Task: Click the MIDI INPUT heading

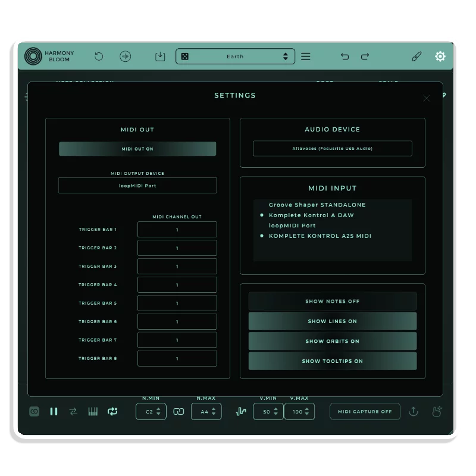Action: click(x=333, y=188)
